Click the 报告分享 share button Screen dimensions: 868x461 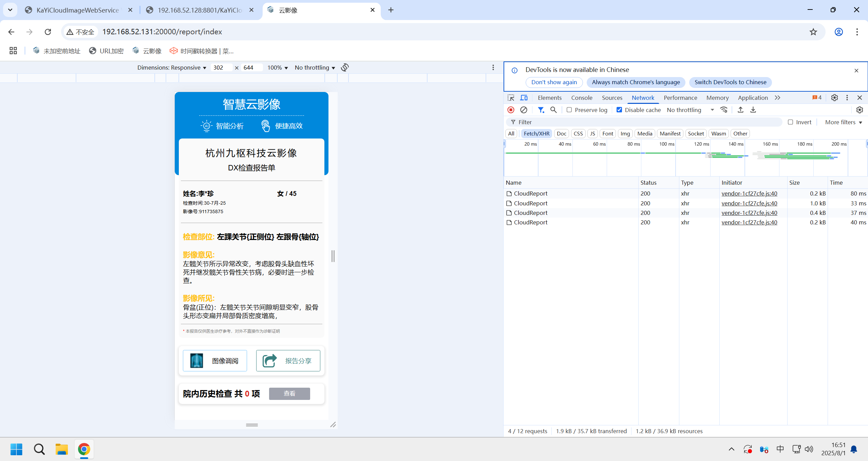(x=288, y=361)
